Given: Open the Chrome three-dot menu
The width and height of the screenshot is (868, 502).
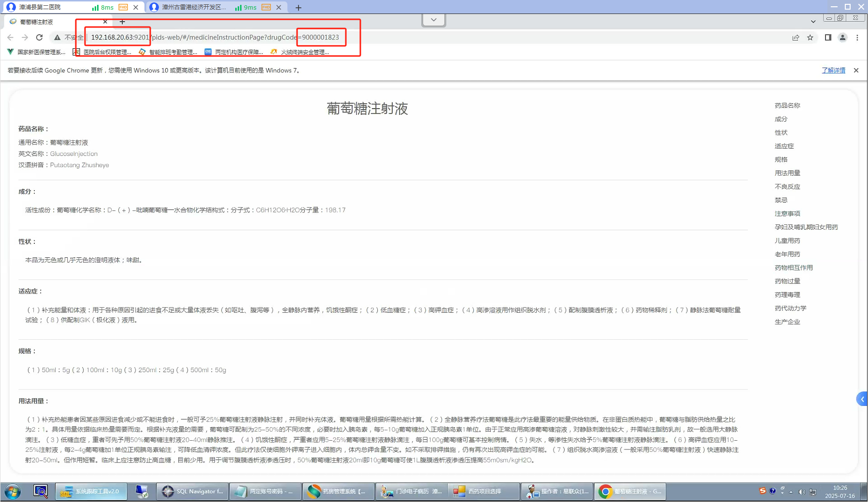Looking at the screenshot, I should [857, 37].
